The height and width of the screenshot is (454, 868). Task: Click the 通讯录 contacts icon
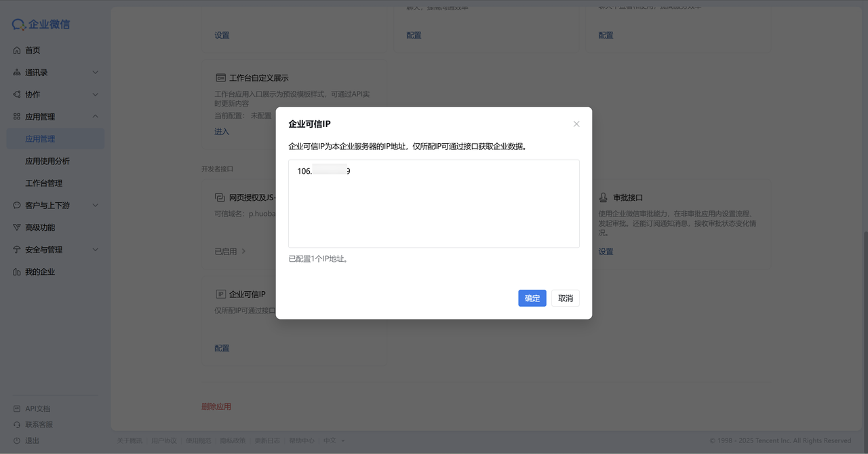coord(17,73)
